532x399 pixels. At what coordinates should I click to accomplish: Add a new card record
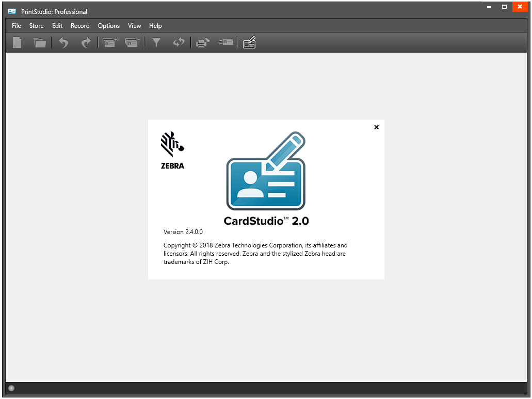tap(109, 42)
